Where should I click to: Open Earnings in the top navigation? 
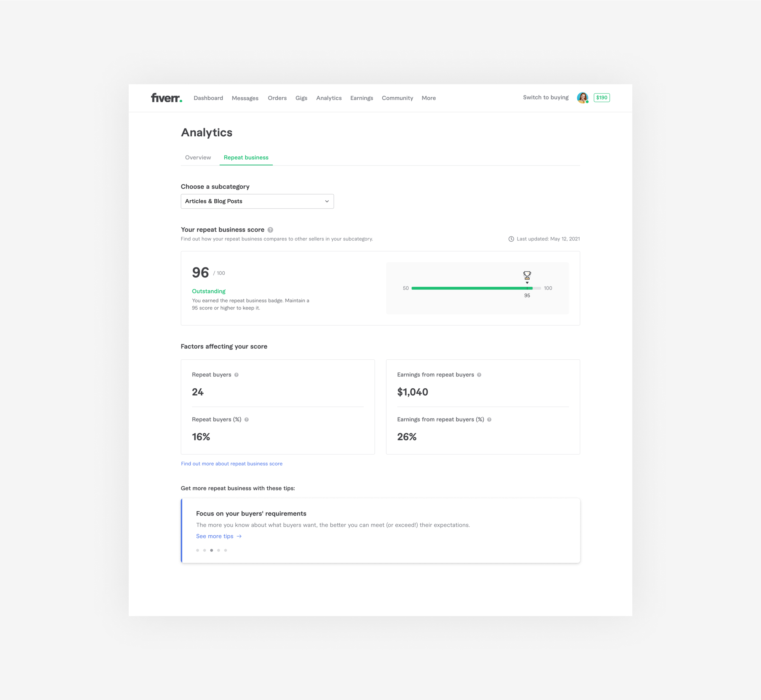pos(361,98)
